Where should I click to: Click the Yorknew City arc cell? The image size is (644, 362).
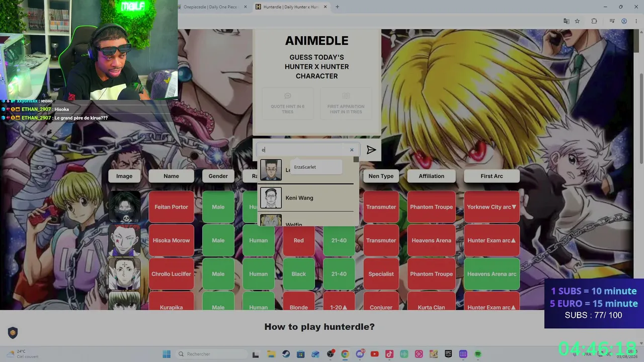[492, 207]
